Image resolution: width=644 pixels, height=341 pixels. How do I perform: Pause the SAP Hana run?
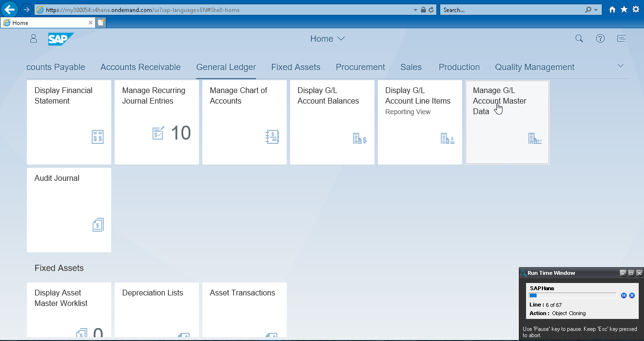click(624, 295)
